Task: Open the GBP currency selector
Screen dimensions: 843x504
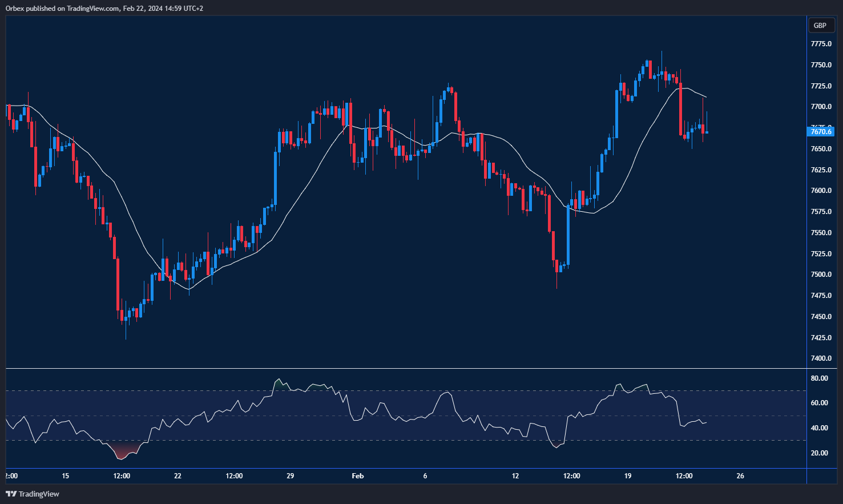Action: 820,25
